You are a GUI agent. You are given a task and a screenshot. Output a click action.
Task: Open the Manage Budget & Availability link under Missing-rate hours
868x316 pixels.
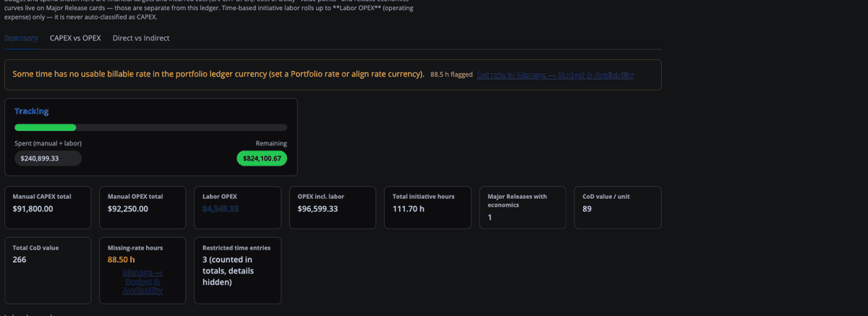coord(142,282)
